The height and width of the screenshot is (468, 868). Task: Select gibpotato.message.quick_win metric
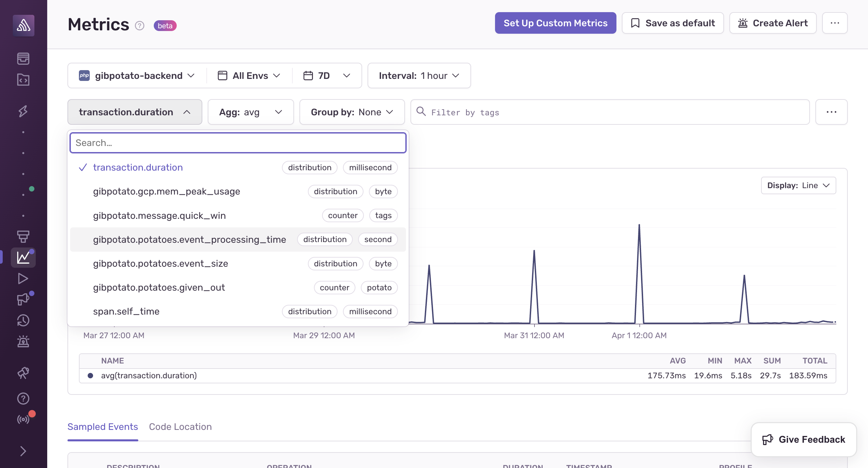(x=238, y=215)
